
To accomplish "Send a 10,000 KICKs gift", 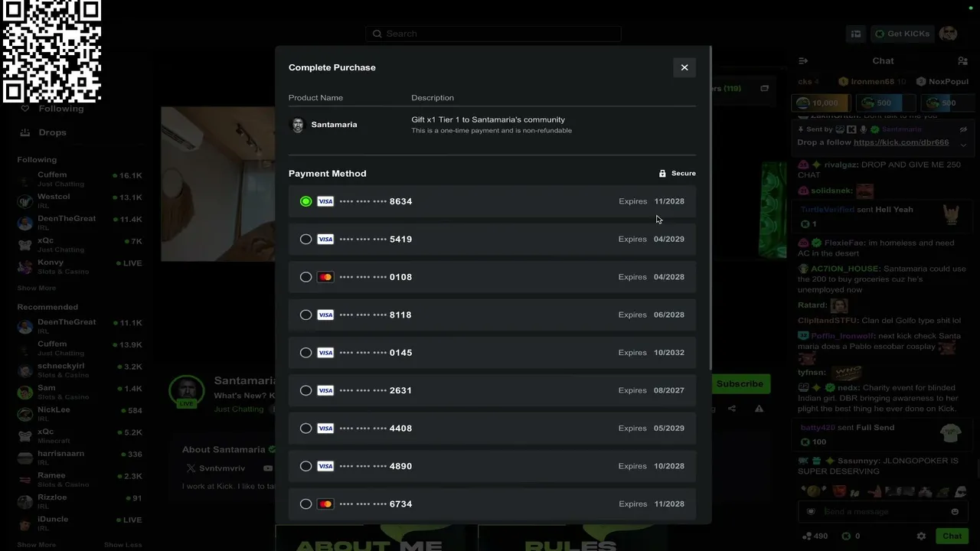I will [x=822, y=103].
